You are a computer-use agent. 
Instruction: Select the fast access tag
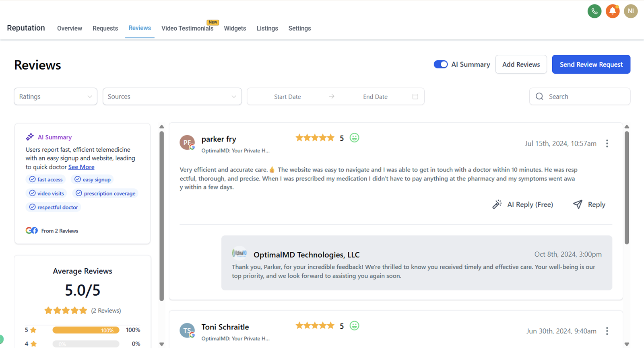pos(46,179)
